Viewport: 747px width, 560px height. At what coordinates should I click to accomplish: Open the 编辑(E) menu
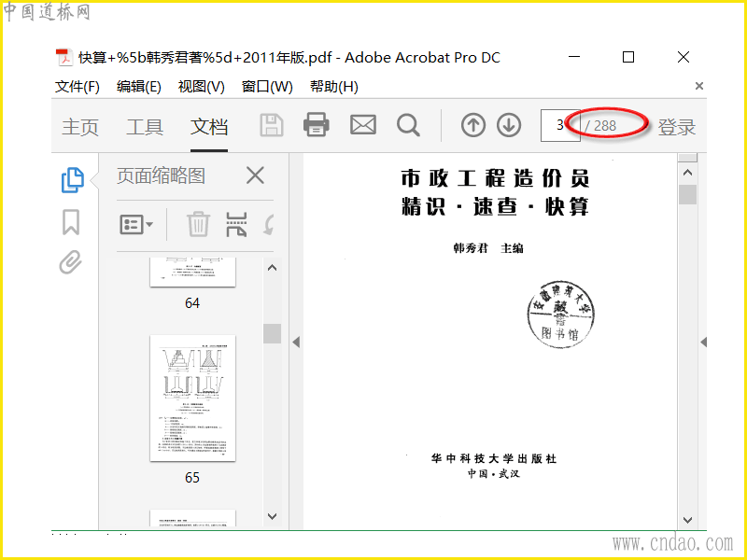click(138, 87)
